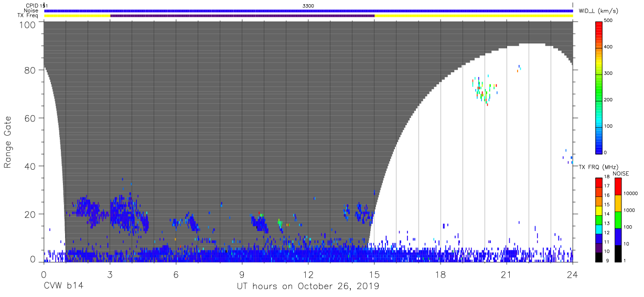Click the 6 hour tick on the UT axis
The height and width of the screenshot is (297, 644).
(176, 274)
